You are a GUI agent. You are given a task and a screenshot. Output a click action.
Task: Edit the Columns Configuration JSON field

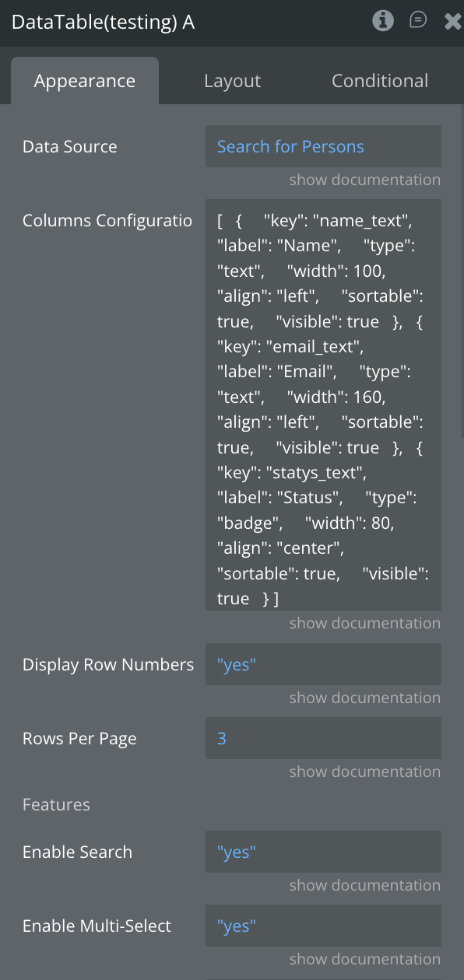pyautogui.click(x=323, y=405)
